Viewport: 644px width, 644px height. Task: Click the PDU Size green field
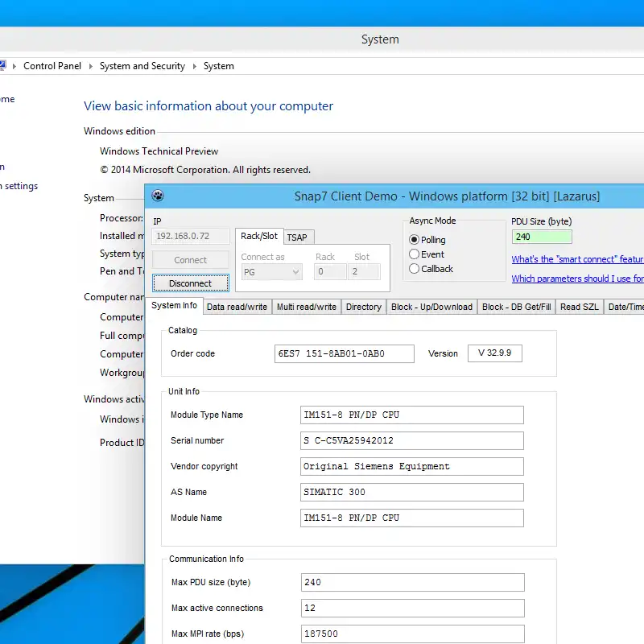[x=542, y=237]
